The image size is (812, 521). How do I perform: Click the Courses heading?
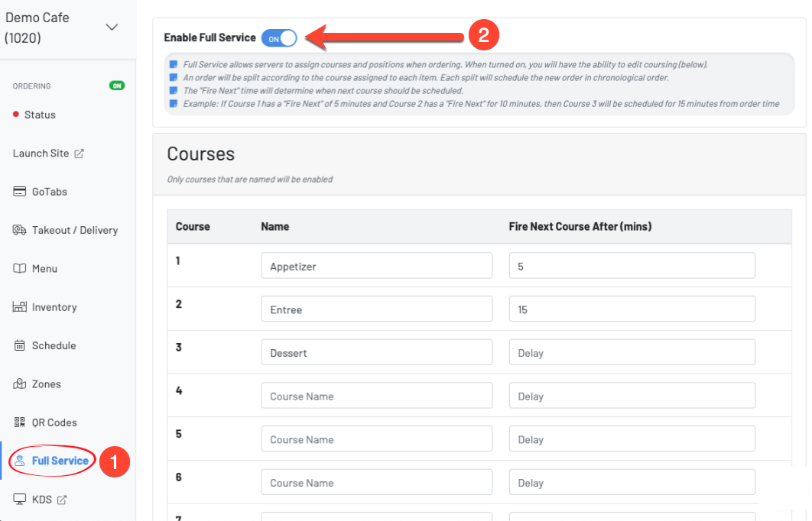pos(201,154)
